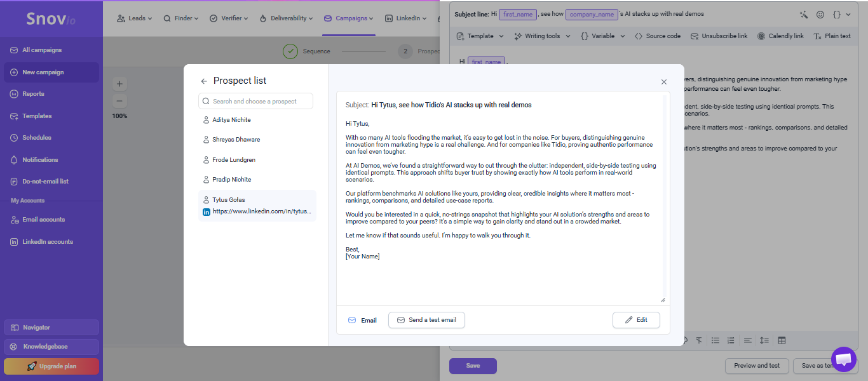The image size is (868, 381).
Task: Open New campaign in sidebar
Action: click(x=51, y=72)
